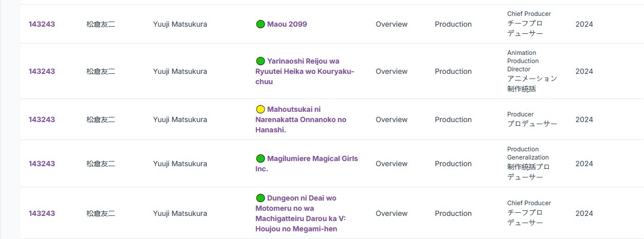Open Dungeon ni Deai wo Motomeru link
Viewport: 644px width, 239px height.
[x=300, y=213]
